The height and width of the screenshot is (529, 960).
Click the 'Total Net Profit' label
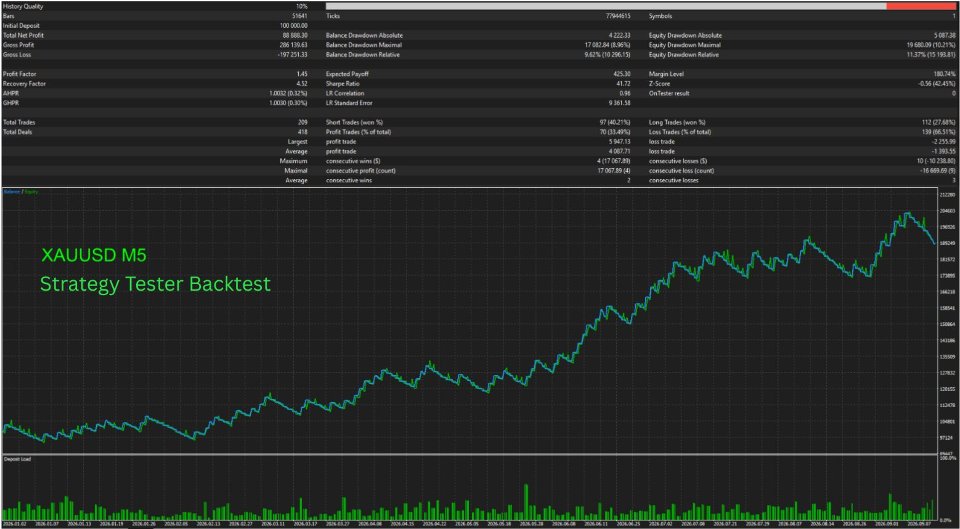(x=23, y=36)
